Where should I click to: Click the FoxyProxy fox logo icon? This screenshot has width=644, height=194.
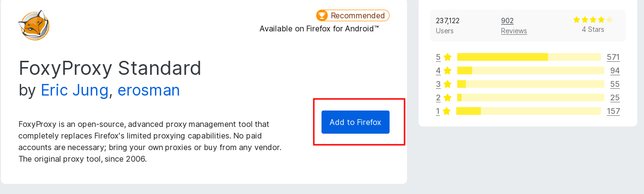point(34,25)
